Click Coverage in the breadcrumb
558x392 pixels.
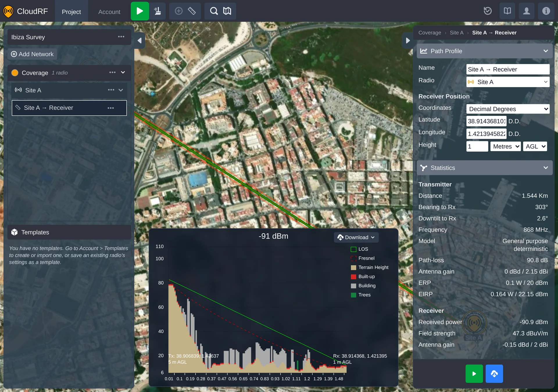[x=430, y=33]
